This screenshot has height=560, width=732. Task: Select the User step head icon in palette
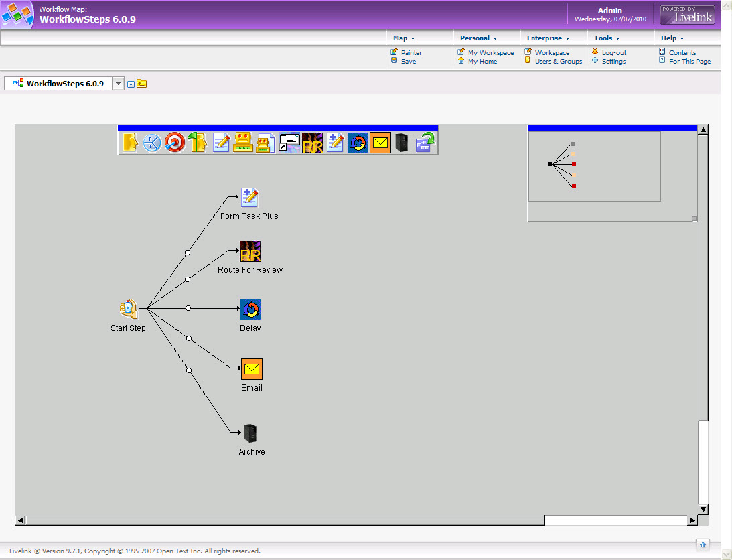tap(130, 143)
